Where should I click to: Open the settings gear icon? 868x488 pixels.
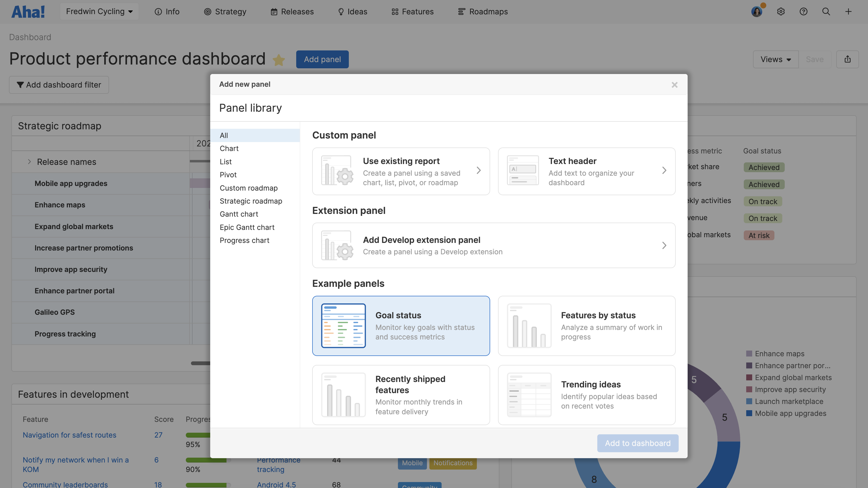pyautogui.click(x=781, y=11)
